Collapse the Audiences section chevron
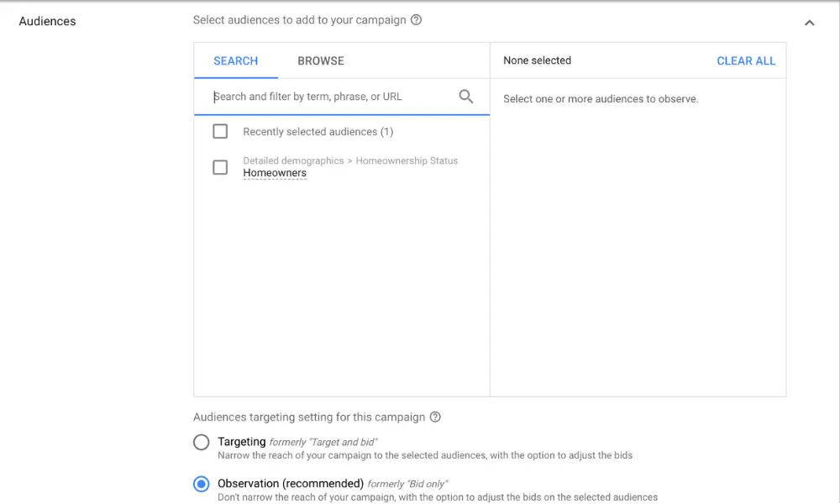 809,23
